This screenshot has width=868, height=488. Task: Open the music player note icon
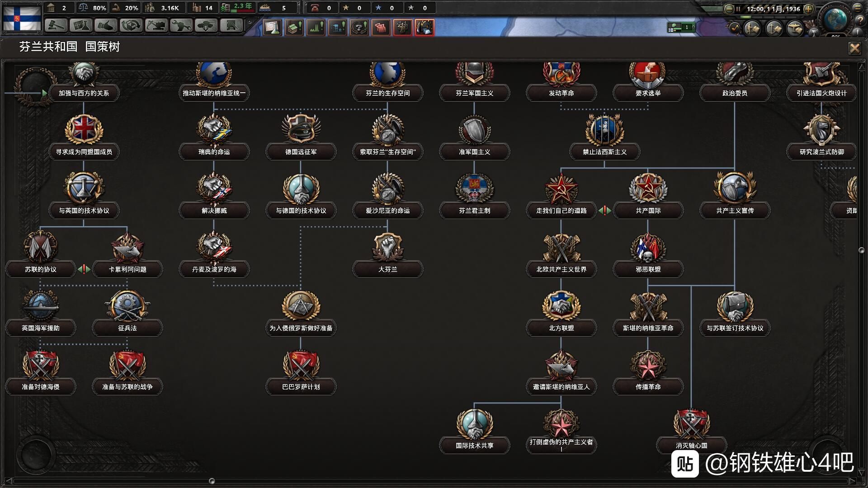(x=734, y=28)
